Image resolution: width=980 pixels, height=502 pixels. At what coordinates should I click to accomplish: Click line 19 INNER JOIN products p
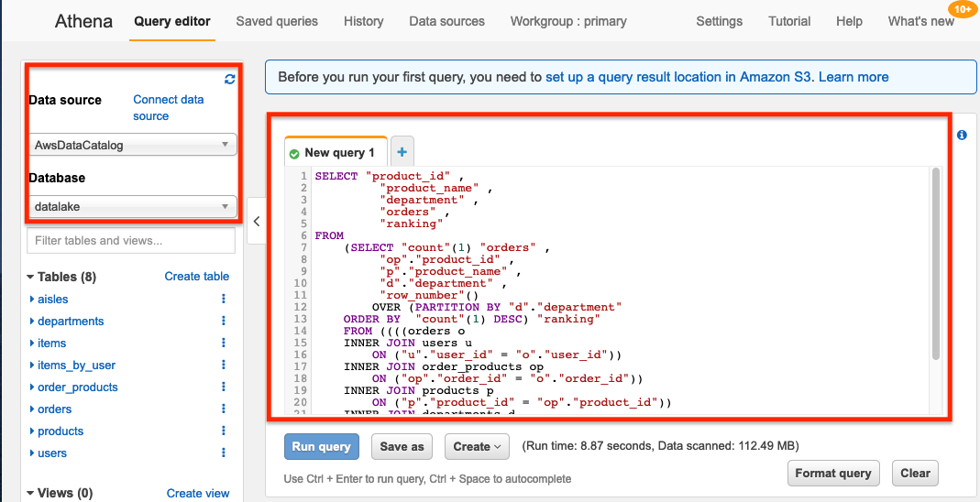click(418, 391)
